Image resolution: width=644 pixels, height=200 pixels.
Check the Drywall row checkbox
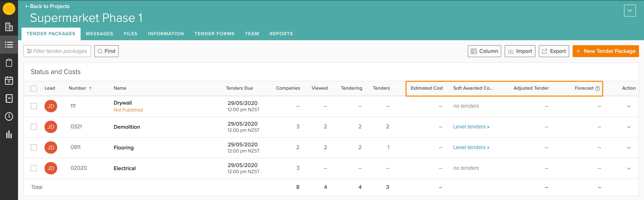[x=34, y=106]
